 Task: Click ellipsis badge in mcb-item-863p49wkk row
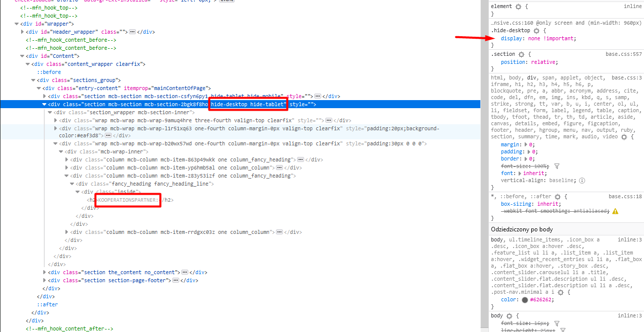point(300,159)
